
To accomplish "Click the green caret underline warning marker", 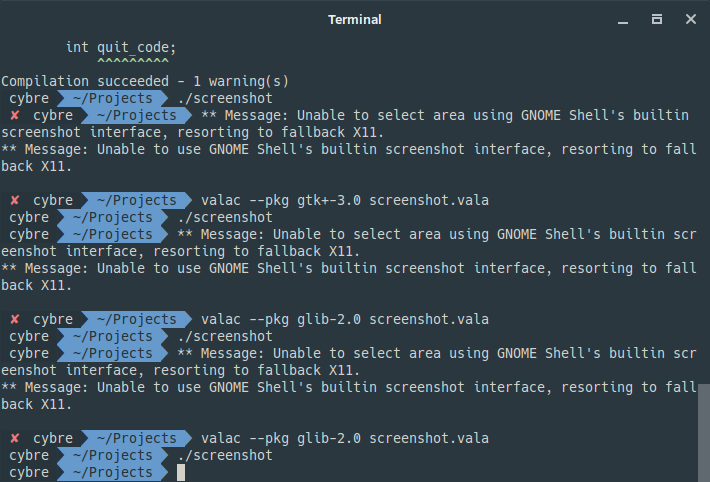I will [x=133, y=60].
